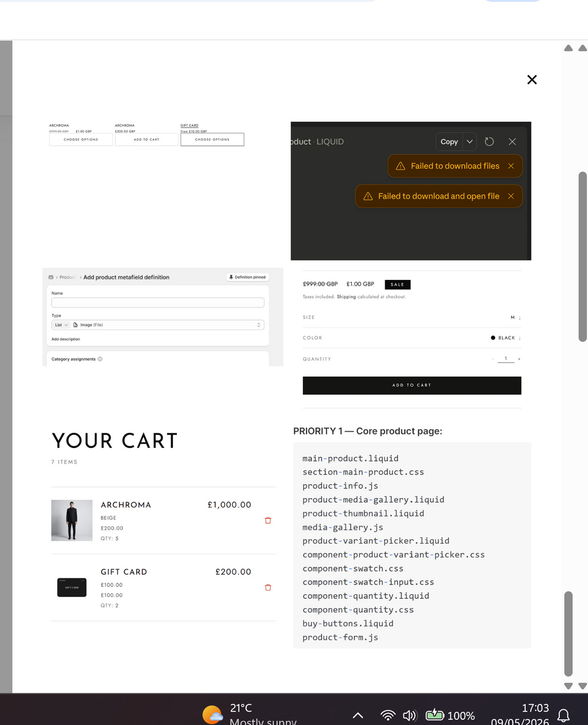Image resolution: width=588 pixels, height=725 pixels.
Task: Open the Gift Card item title in cart
Action: 124,572
